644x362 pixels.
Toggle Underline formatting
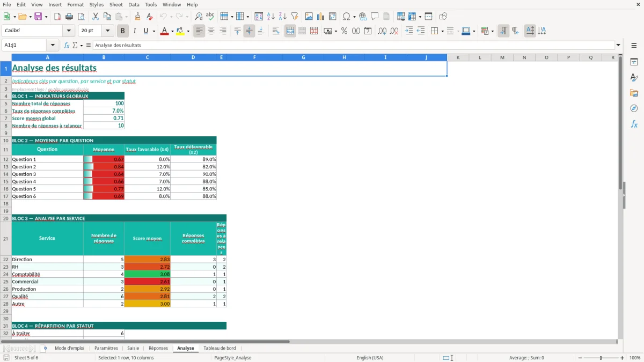point(145,31)
